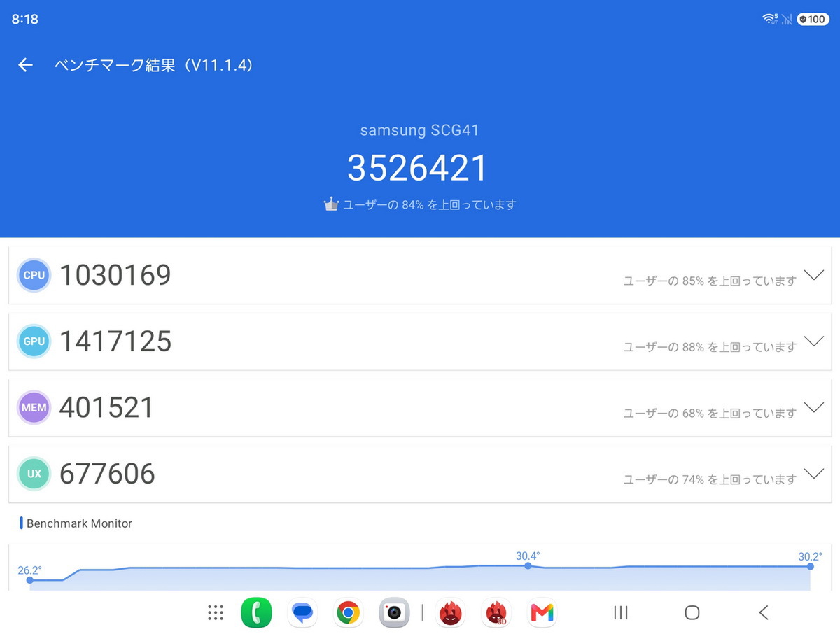Select the MEM score 401521
840x634 pixels.
[106, 407]
